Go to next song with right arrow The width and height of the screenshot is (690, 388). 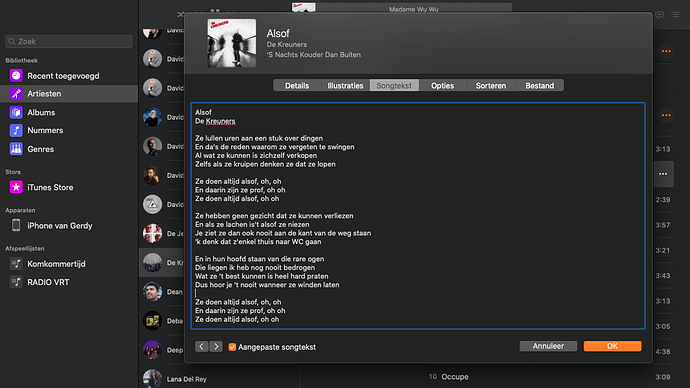[216, 347]
